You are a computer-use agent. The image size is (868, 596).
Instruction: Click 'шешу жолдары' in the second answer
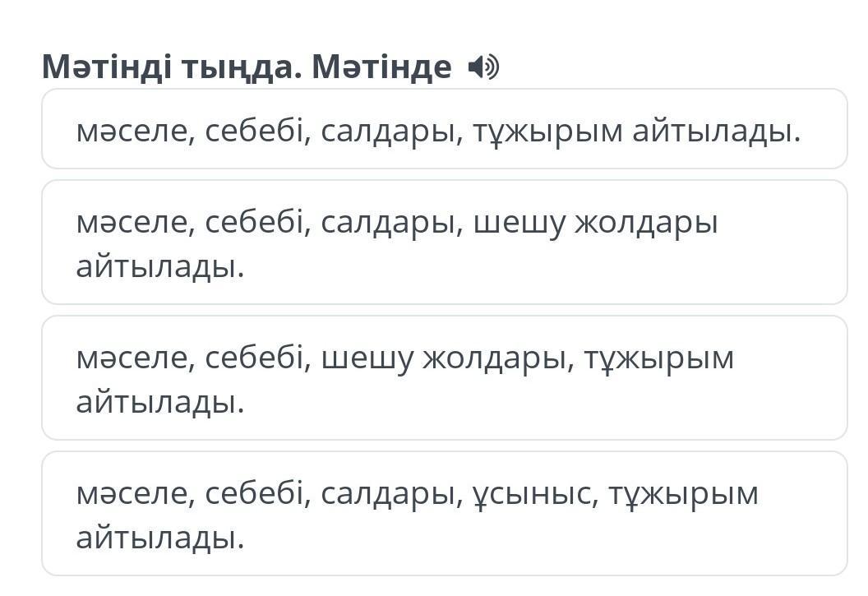pos(595,223)
